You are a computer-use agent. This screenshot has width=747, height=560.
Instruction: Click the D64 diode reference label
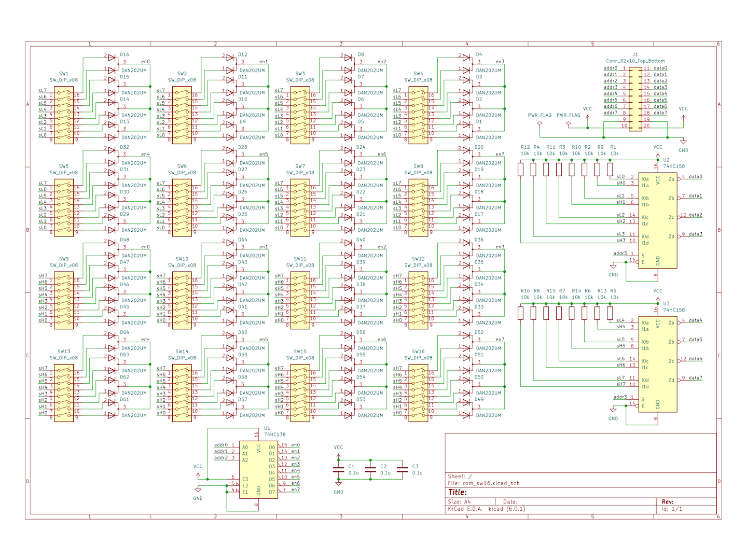pyautogui.click(x=125, y=332)
